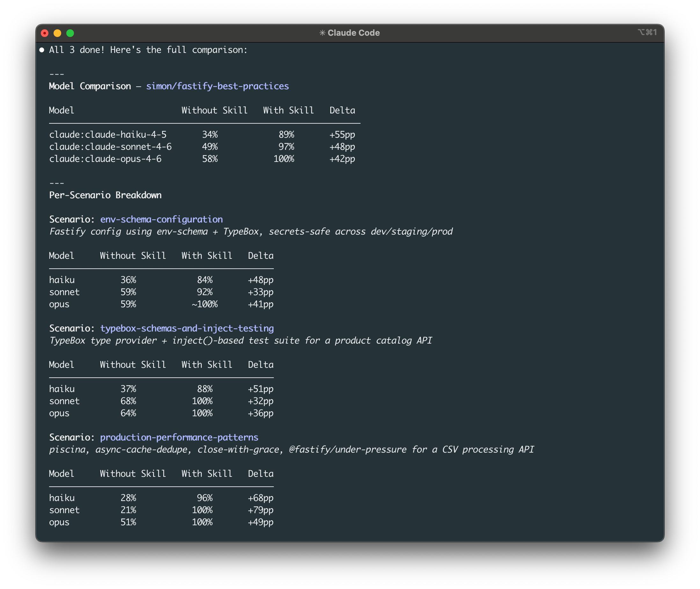
Task: Click '+48pp' in the claude-sonnet-4-6 row
Action: coord(342,147)
